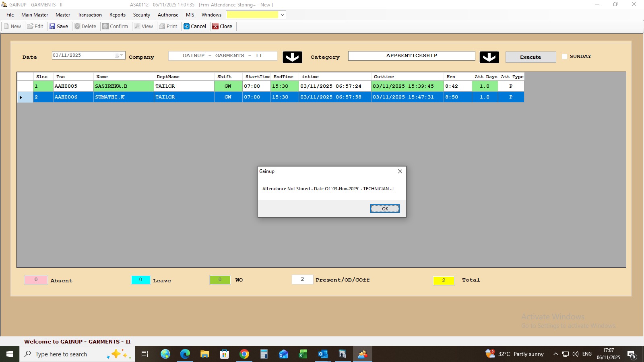644x362 pixels.
Task: Click the Edit toolbar icon
Action: (x=30, y=27)
